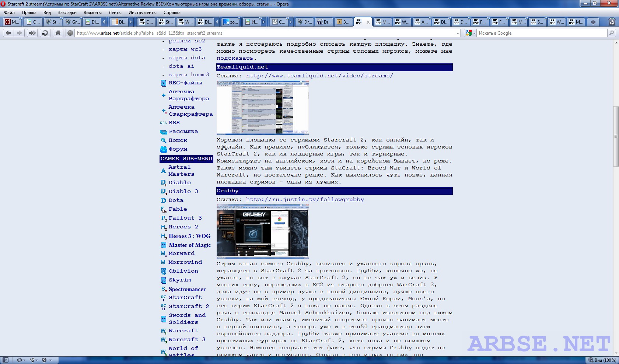
Task: Open ru.justin.tv/followgrubby link
Action: 305,200
